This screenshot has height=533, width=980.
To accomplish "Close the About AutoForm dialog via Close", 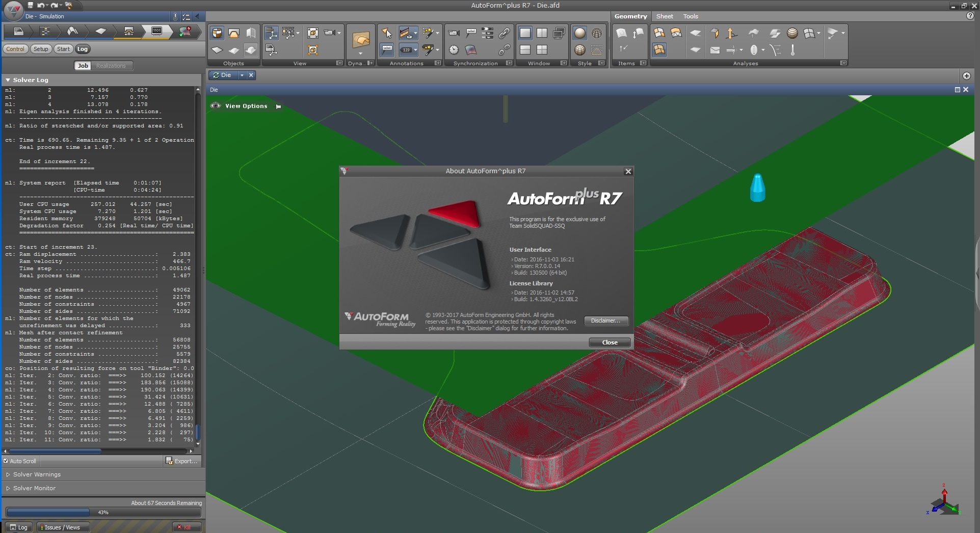I will (x=610, y=342).
